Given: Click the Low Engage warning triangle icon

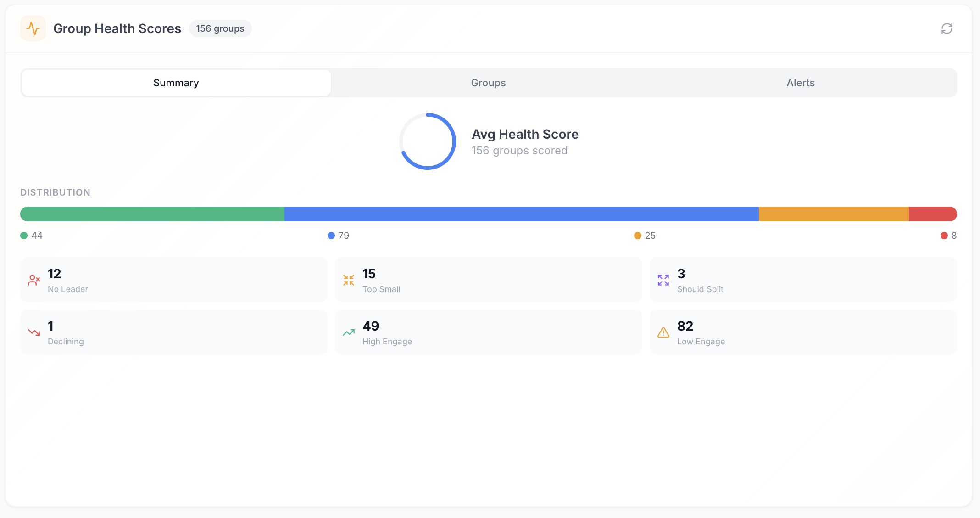Looking at the screenshot, I should (x=663, y=332).
